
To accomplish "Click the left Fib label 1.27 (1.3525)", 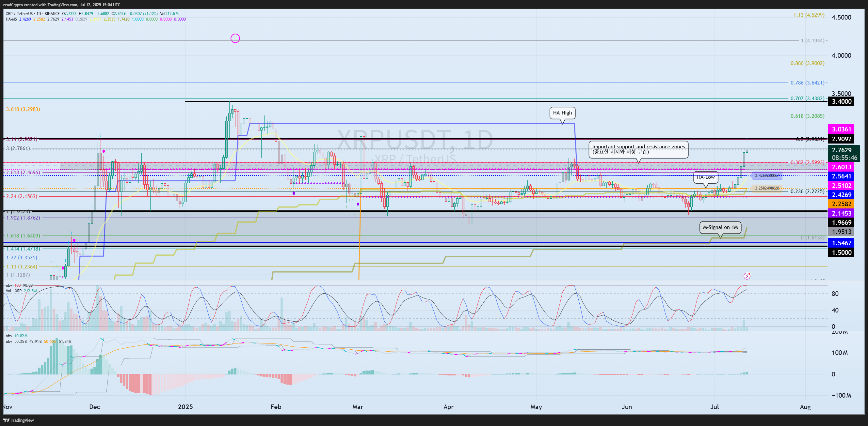I will [x=22, y=258].
